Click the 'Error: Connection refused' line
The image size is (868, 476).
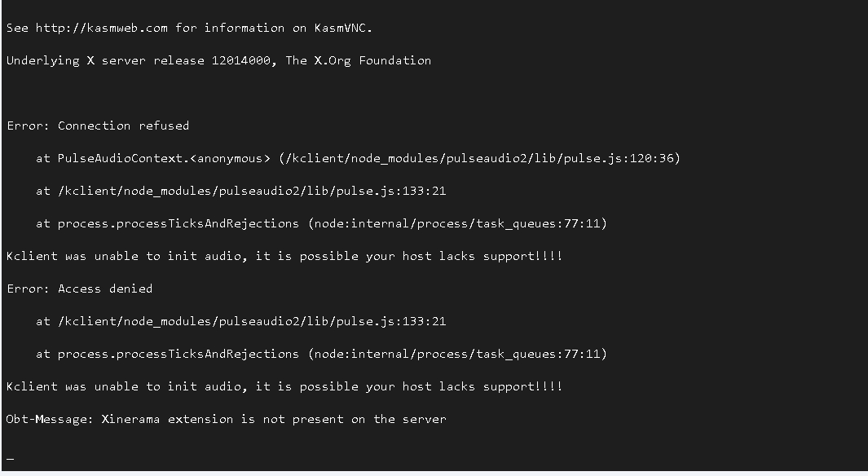[x=98, y=126]
